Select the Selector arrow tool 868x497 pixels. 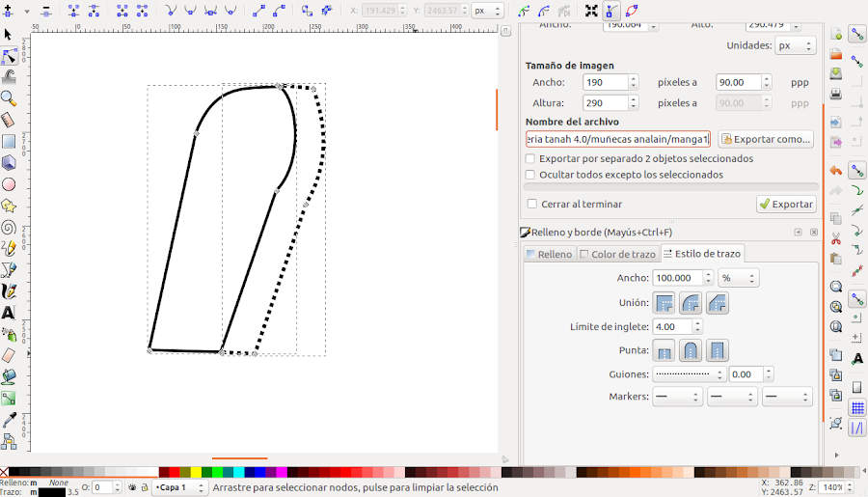pyautogui.click(x=9, y=35)
